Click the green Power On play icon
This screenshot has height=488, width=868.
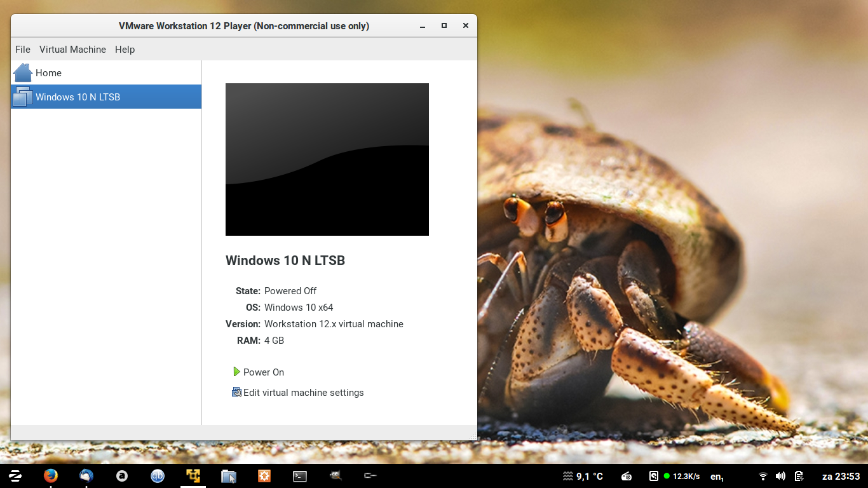click(236, 372)
